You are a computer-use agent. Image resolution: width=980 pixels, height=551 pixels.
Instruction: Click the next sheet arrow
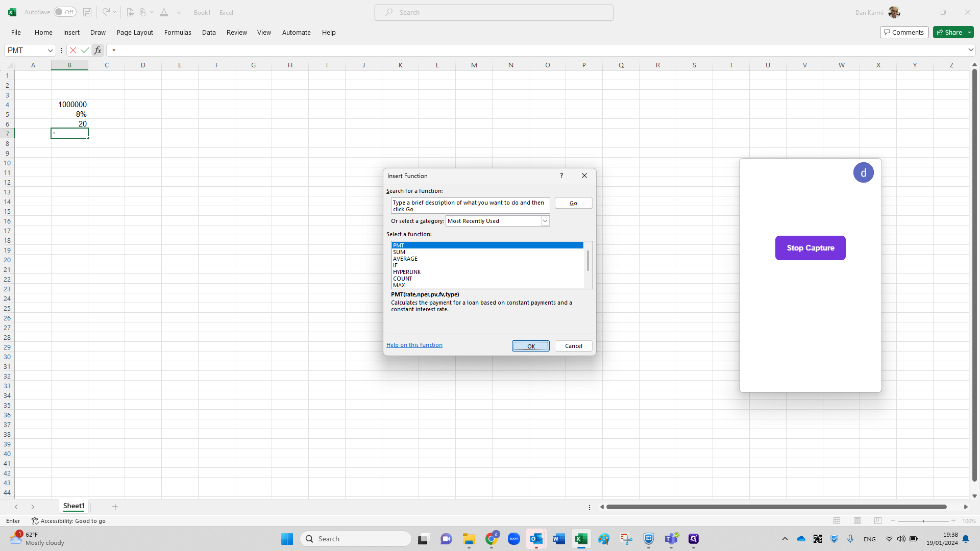[33, 507]
